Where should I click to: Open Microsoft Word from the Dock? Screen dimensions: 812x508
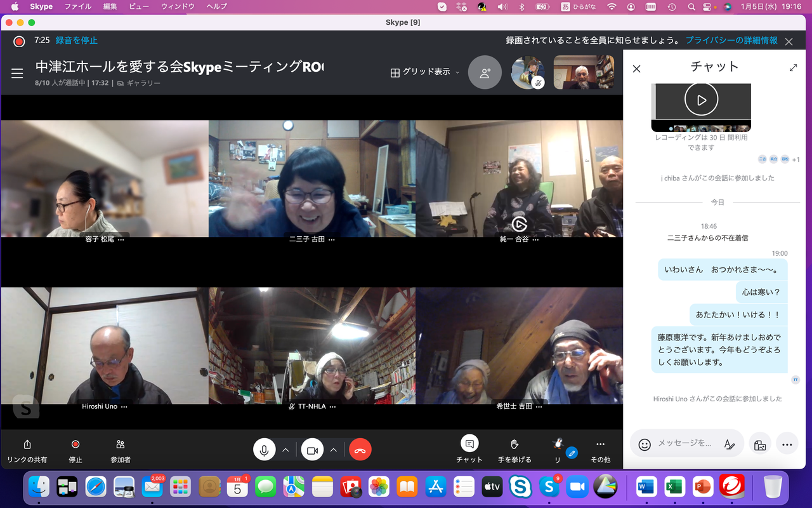(646, 487)
